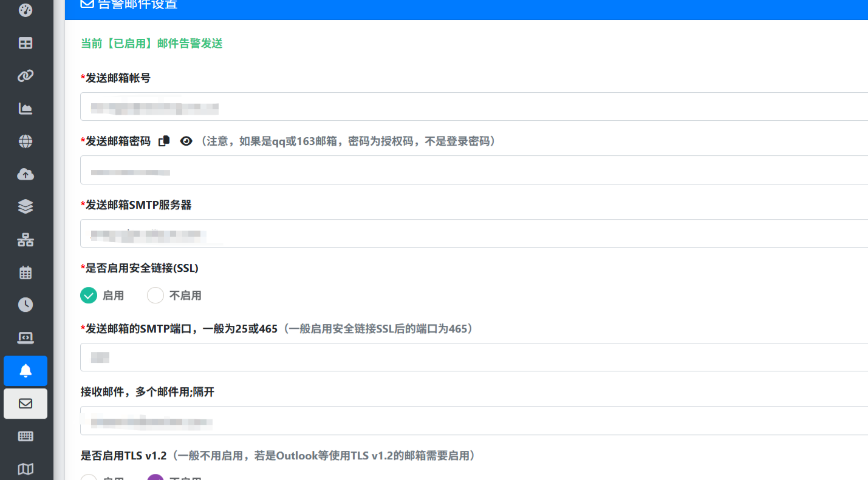
Task: Focus the 发送邮箱SMTP服务器 input field
Action: 474,234
